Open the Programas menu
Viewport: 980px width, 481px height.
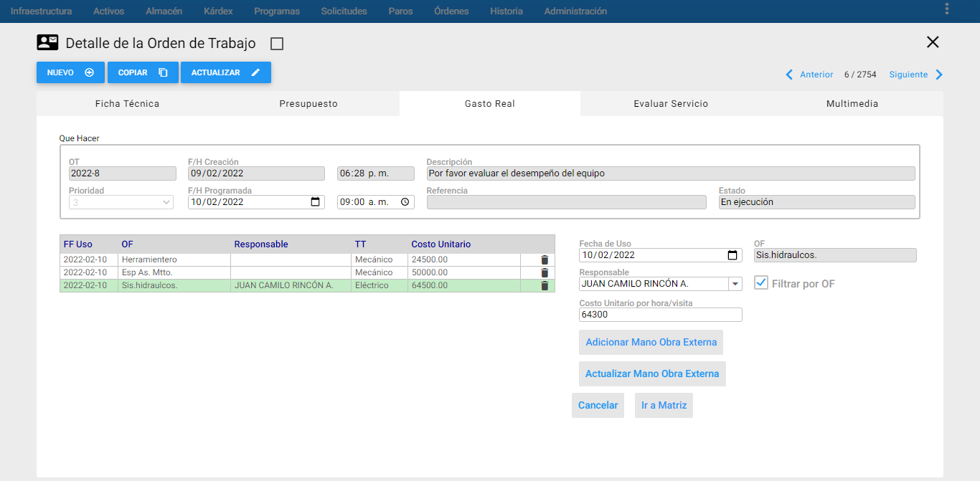point(277,11)
